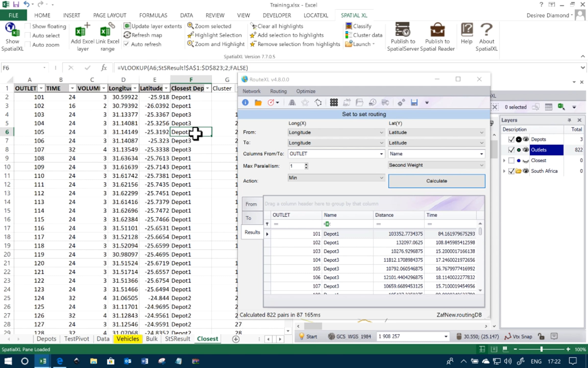Click the orange folder icon in RouteXL toolbar
Image resolution: width=588 pixels, height=368 pixels.
point(258,103)
